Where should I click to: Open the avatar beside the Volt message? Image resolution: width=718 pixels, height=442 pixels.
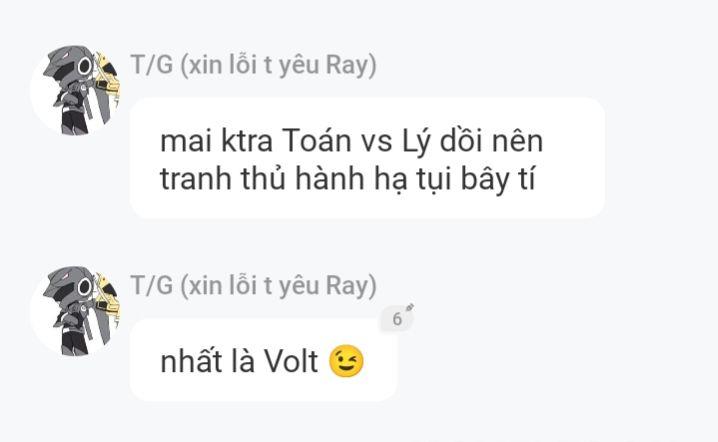pos(75,311)
